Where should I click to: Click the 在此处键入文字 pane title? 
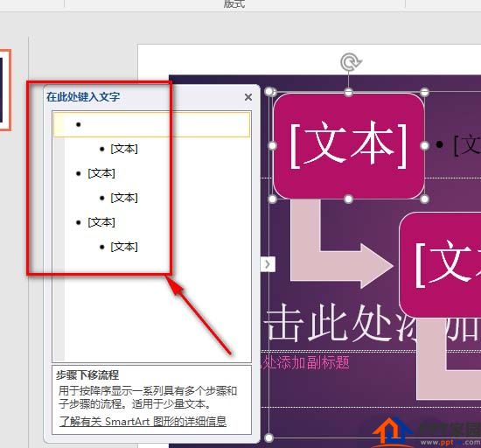(x=83, y=97)
